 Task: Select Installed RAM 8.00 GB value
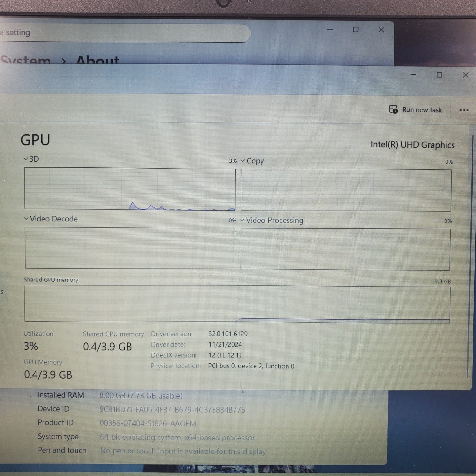[141, 396]
